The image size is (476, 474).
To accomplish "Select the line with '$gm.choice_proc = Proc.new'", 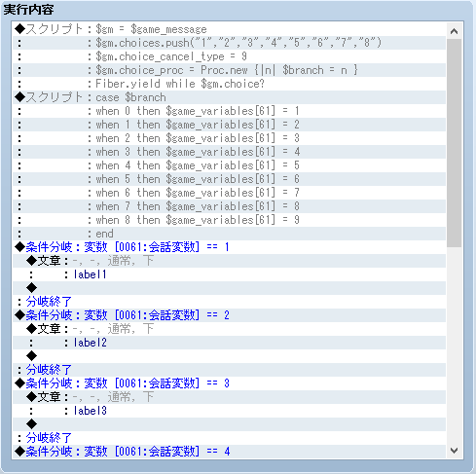I will point(230,70).
